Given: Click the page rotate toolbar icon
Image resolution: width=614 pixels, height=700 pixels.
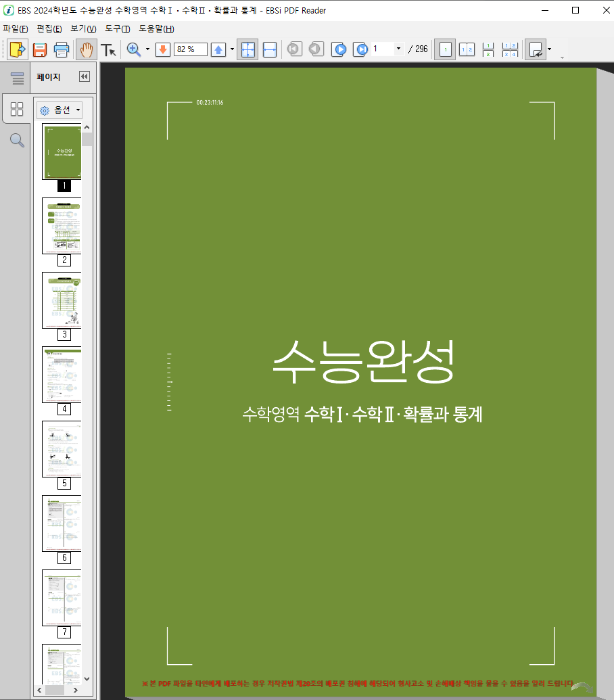Looking at the screenshot, I should click(x=536, y=49).
